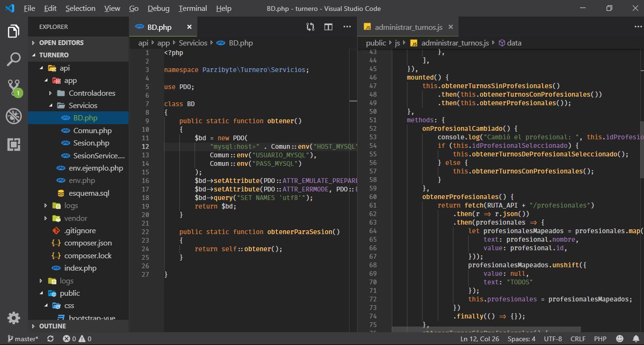
Task: Change line ending via CRLF
Action: [x=578, y=339]
